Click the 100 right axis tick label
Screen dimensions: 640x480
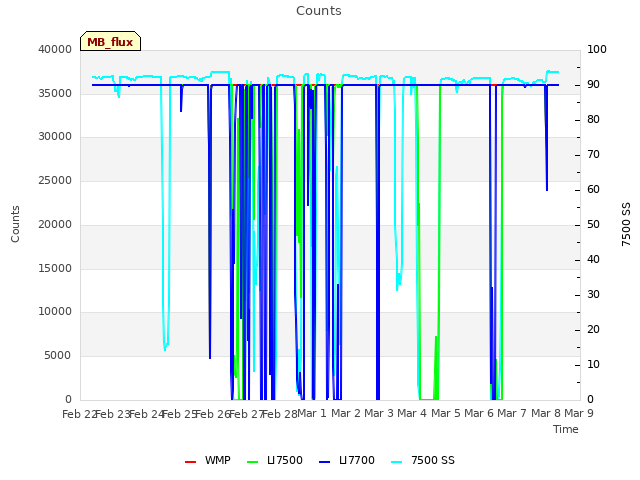coord(597,49)
